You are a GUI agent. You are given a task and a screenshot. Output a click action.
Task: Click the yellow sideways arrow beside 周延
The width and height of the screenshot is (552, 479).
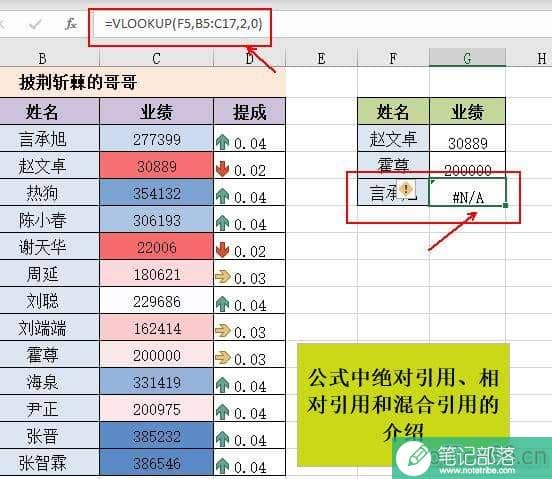click(x=223, y=277)
